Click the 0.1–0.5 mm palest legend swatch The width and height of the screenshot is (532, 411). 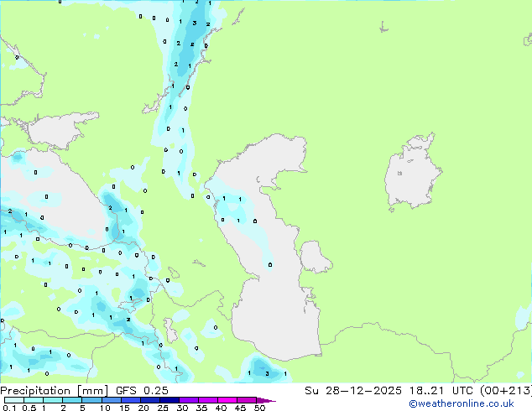pos(14,400)
